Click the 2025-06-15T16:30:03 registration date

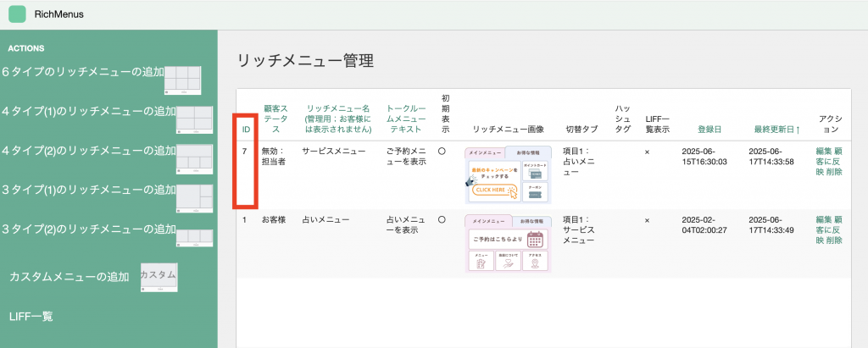(704, 156)
